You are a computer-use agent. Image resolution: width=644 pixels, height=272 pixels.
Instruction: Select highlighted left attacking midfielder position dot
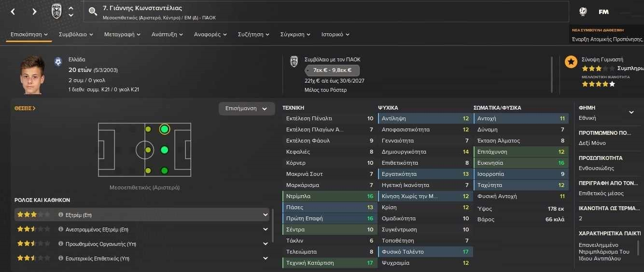click(x=165, y=129)
